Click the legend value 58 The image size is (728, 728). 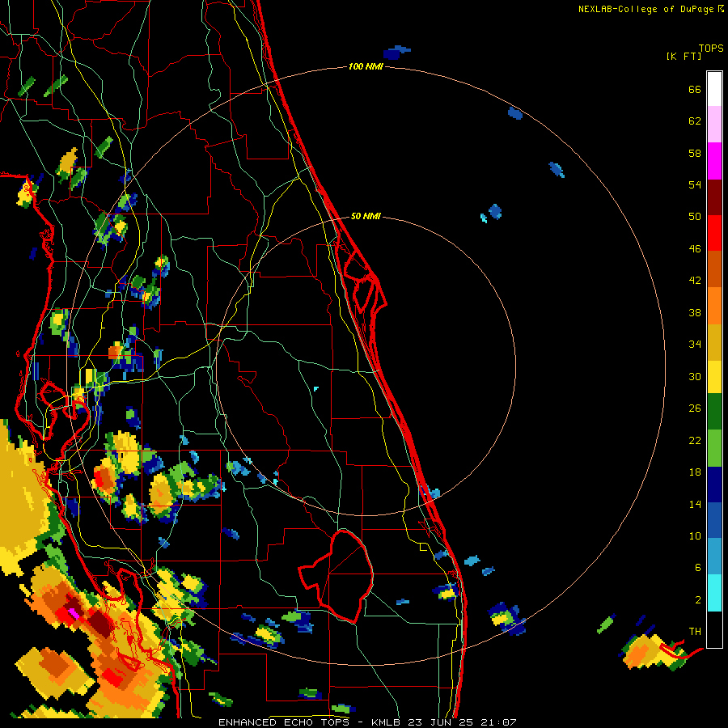click(x=695, y=153)
